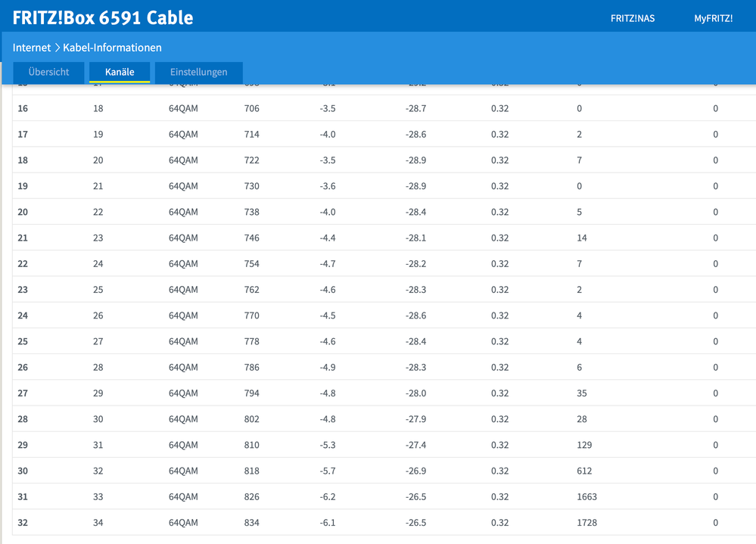Click channel ID 33
This screenshot has height=544, width=756.
98,497
